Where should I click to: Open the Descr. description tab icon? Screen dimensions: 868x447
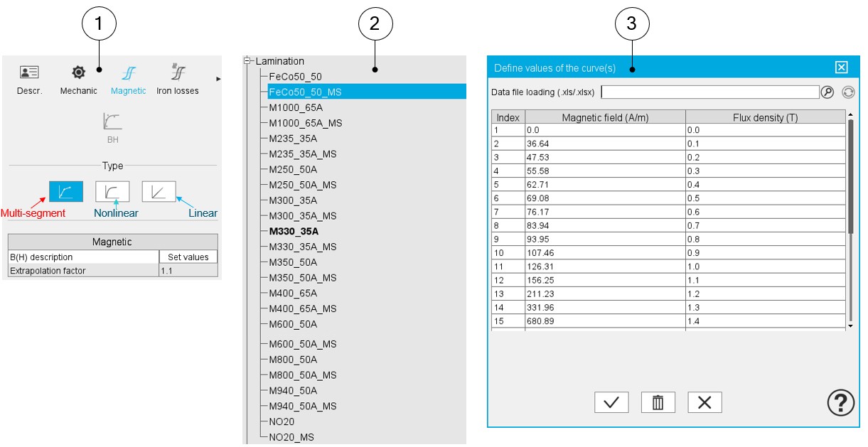pyautogui.click(x=29, y=72)
